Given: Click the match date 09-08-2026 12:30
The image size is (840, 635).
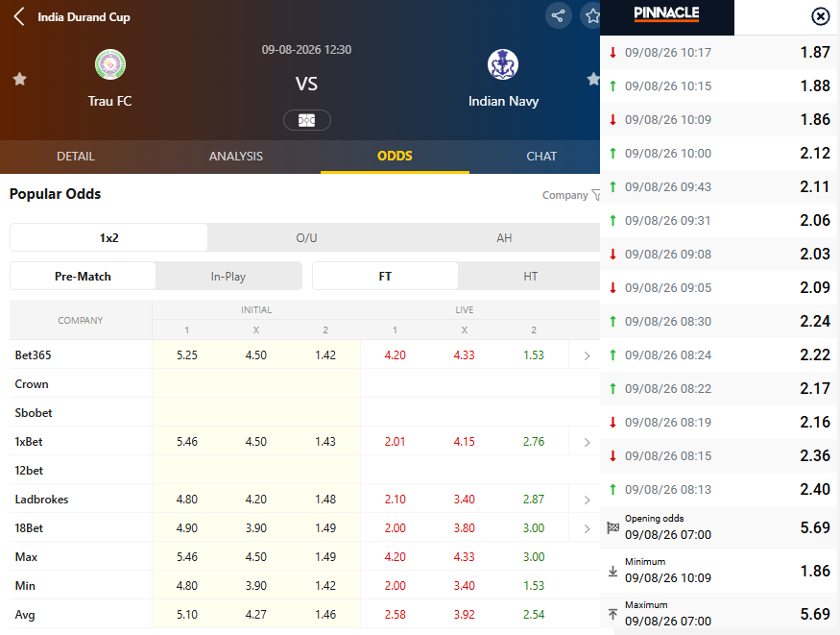Looking at the screenshot, I should tap(306, 50).
